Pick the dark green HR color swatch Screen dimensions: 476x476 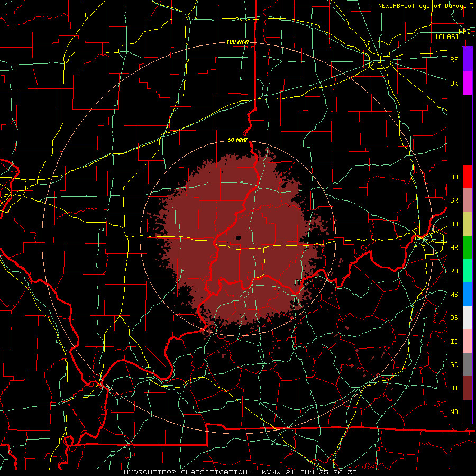pos(467,247)
